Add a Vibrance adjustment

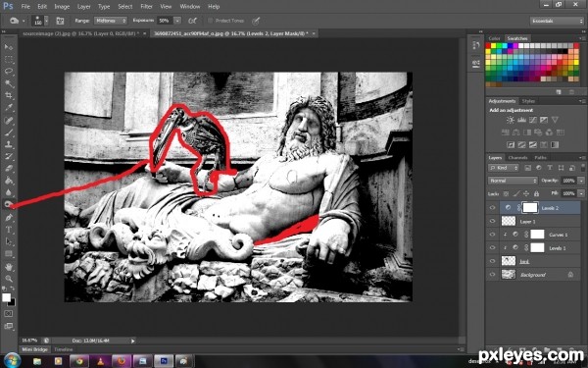click(555, 120)
